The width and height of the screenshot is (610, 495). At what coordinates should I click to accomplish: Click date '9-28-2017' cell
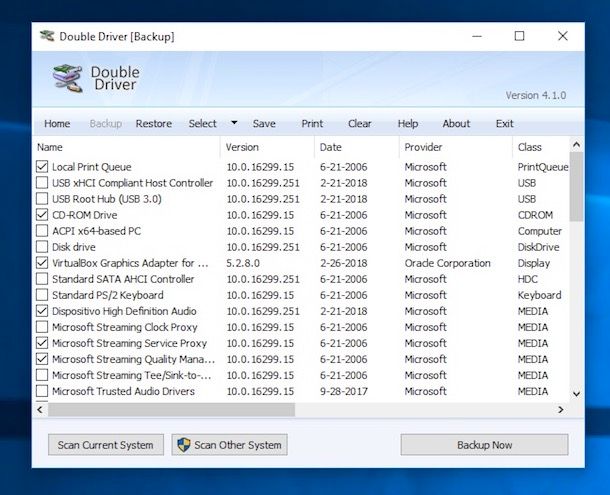344,391
